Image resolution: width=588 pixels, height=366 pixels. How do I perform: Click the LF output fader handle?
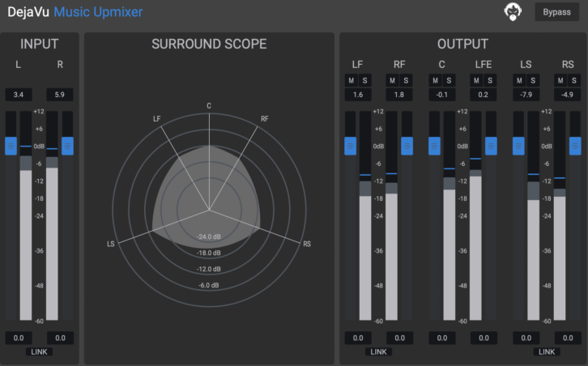click(350, 146)
